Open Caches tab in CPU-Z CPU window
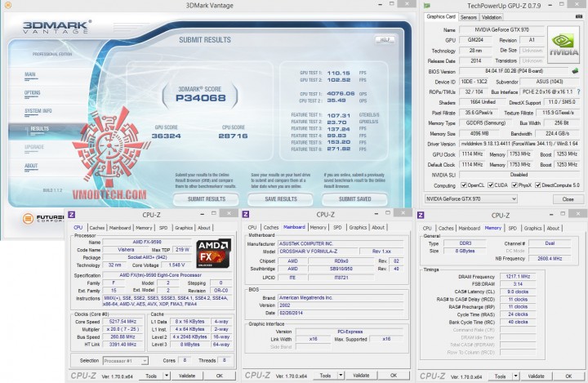The height and width of the screenshot is (383, 588). (x=97, y=228)
